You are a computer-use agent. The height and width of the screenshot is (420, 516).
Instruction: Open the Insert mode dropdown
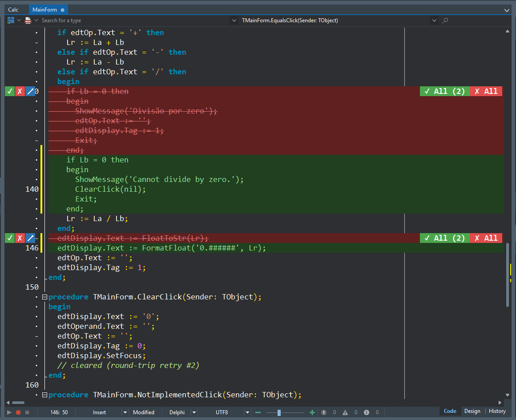125,412
